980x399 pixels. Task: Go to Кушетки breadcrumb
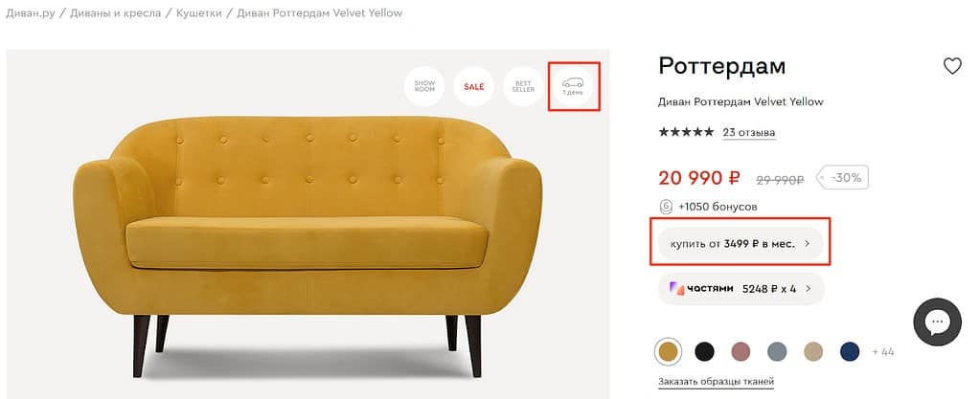197,13
